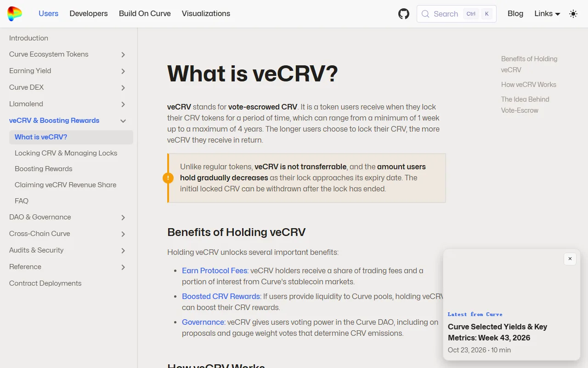Click the Ctrl K shortcut hint
Viewport: 588px width, 368px height.
pyautogui.click(x=478, y=14)
